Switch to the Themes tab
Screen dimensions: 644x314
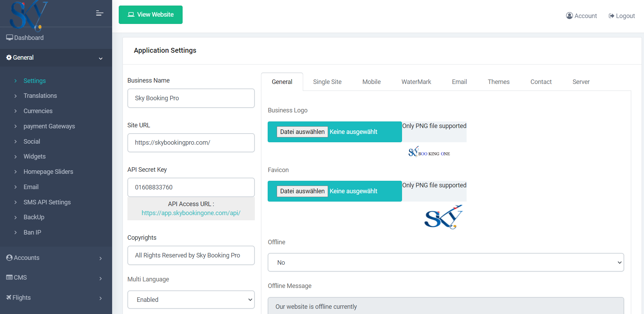[499, 82]
